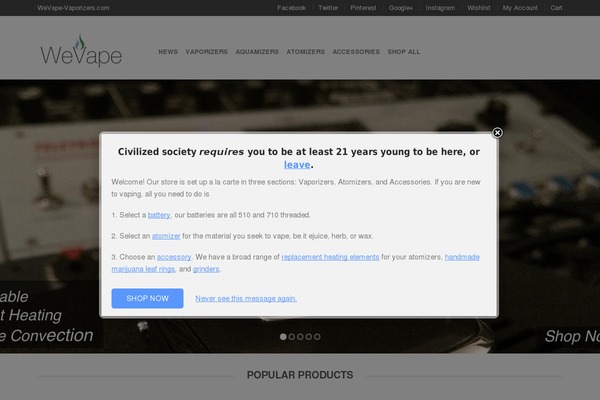Open the My Account link
The height and width of the screenshot is (400, 600).
click(x=520, y=8)
